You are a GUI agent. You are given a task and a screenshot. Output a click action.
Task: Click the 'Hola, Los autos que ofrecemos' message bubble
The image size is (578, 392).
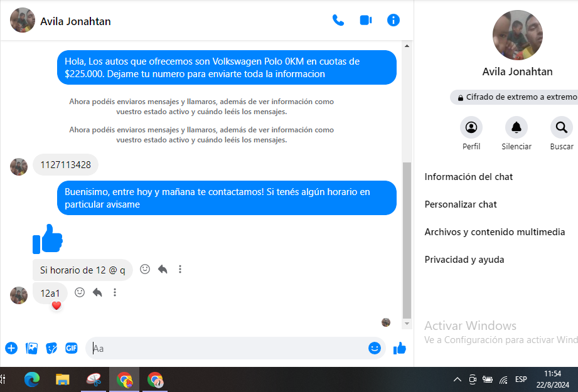227,67
